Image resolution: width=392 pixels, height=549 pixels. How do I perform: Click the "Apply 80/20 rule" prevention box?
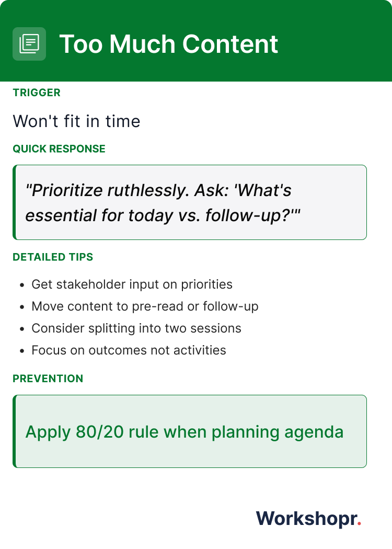[191, 432]
